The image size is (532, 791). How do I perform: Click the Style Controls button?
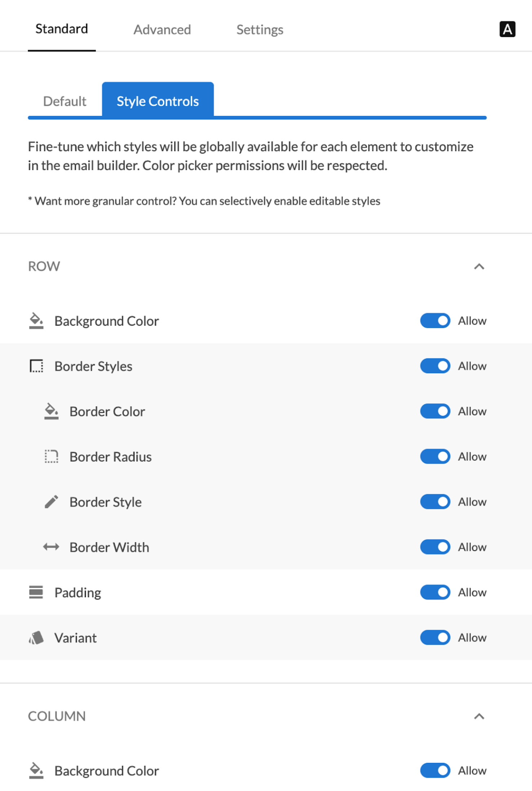pos(158,101)
